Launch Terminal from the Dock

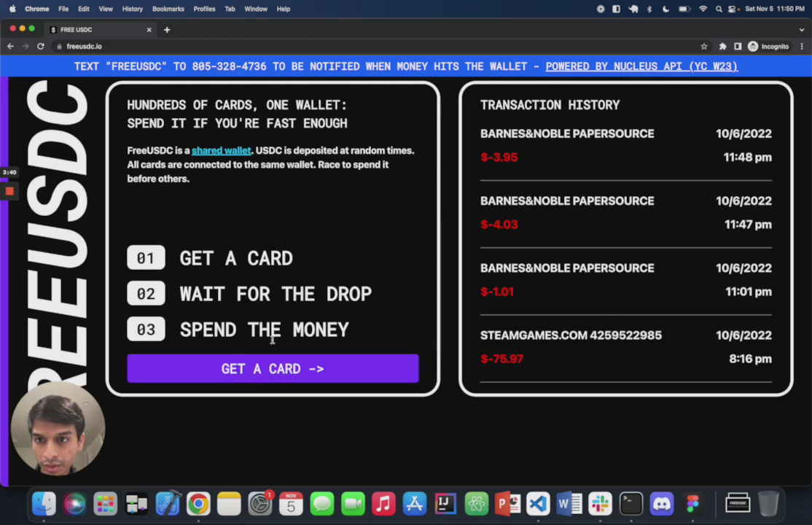631,503
